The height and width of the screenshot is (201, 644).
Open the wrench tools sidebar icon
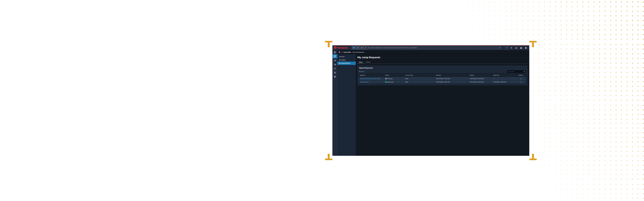pyautogui.click(x=335, y=73)
